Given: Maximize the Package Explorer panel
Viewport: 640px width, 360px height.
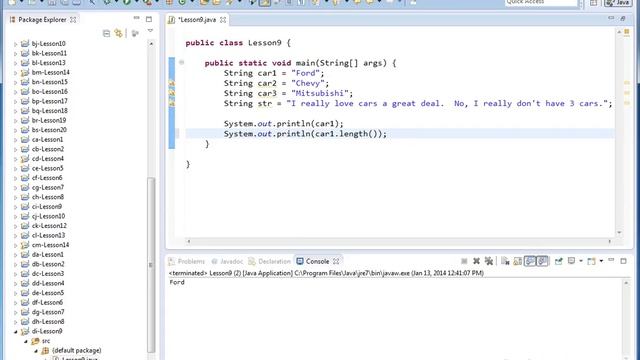Looking at the screenshot, I should [x=149, y=19].
